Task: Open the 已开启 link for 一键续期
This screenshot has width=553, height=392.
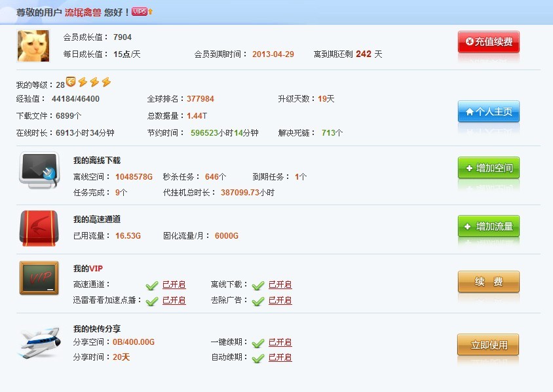Action: point(280,342)
